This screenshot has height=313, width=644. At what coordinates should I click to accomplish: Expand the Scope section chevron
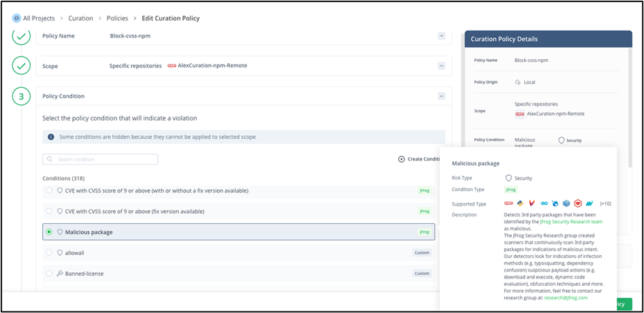[441, 66]
